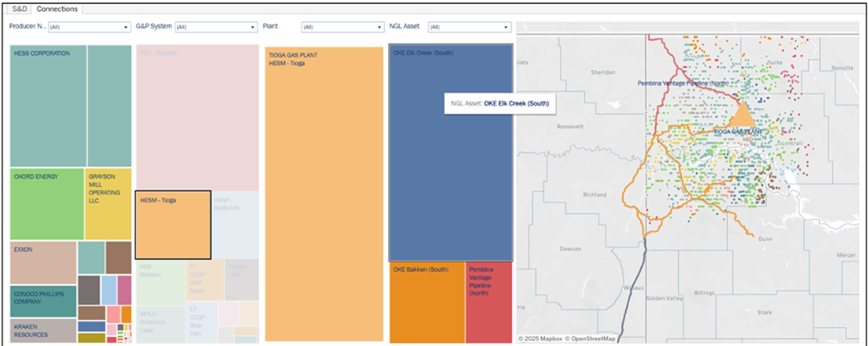Click the Stark county label on map
Image resolution: width=868 pixels, height=346 pixels.
tap(765, 312)
